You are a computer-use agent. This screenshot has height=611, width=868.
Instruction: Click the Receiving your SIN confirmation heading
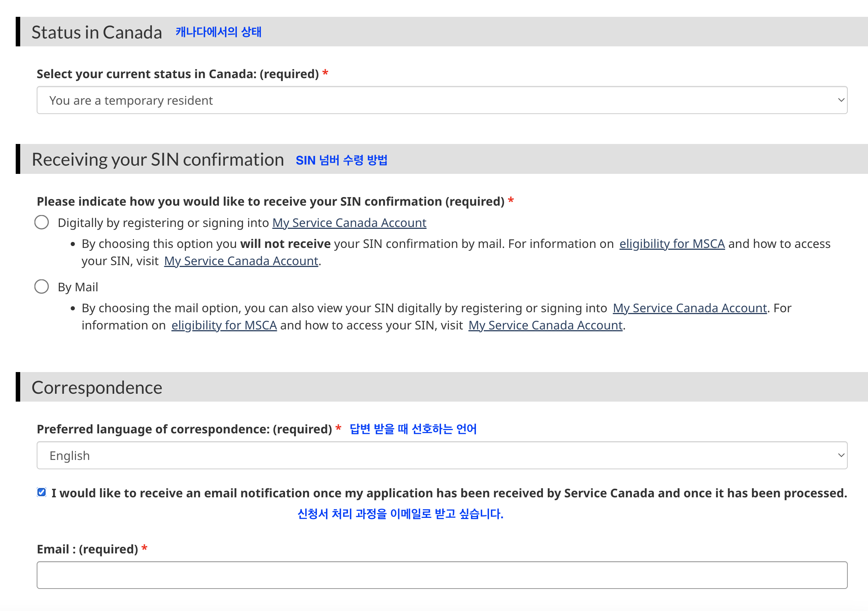(158, 159)
